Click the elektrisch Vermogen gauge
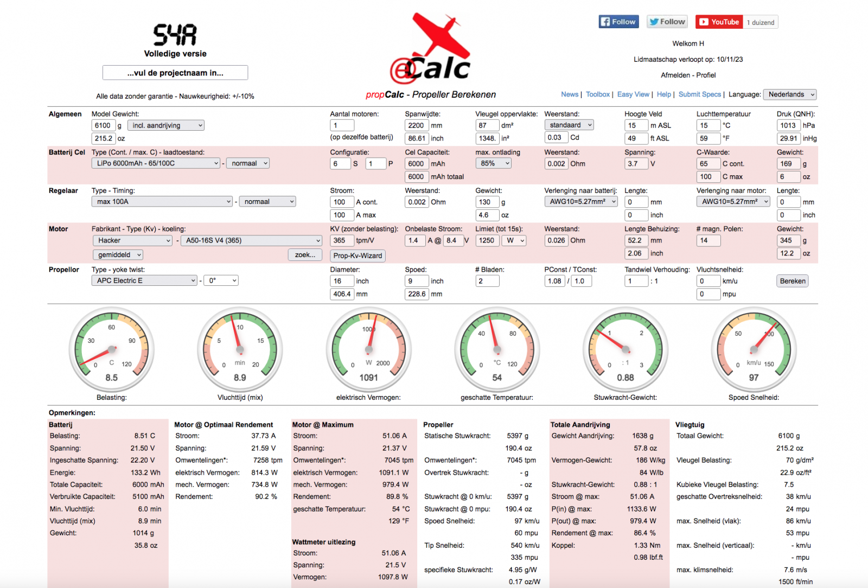Screen dimensions: 868x588 [368, 350]
